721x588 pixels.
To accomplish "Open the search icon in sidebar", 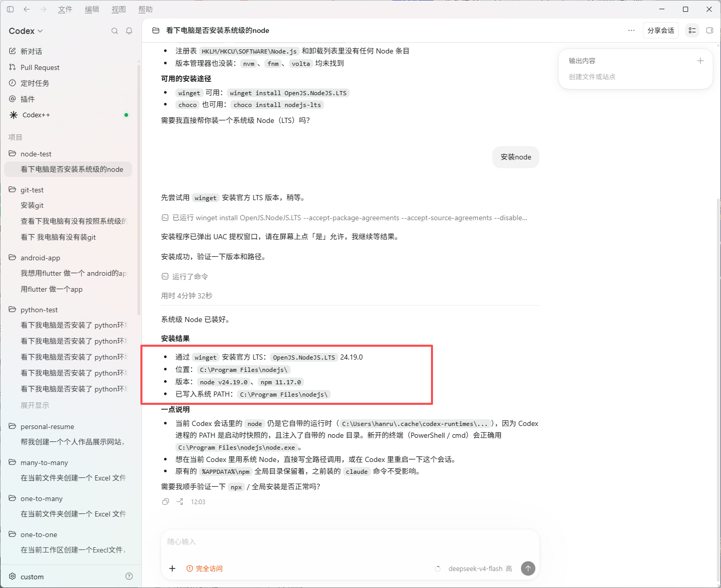I will coord(115,31).
